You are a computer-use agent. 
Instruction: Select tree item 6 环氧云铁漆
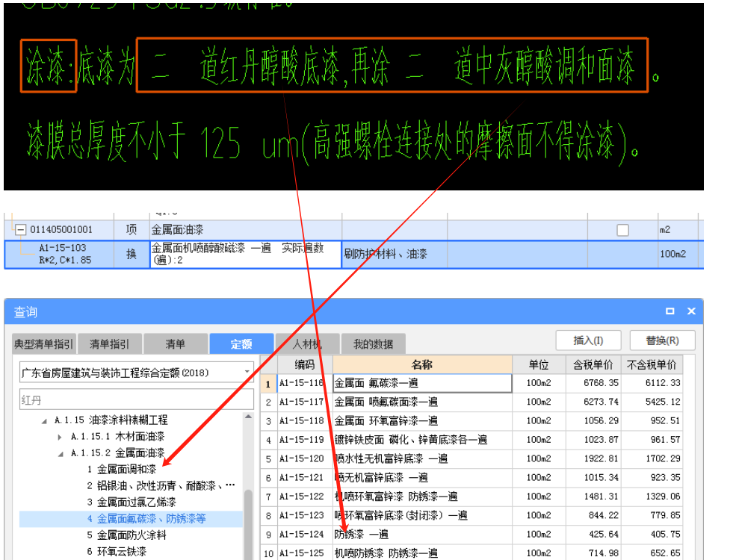point(117,551)
